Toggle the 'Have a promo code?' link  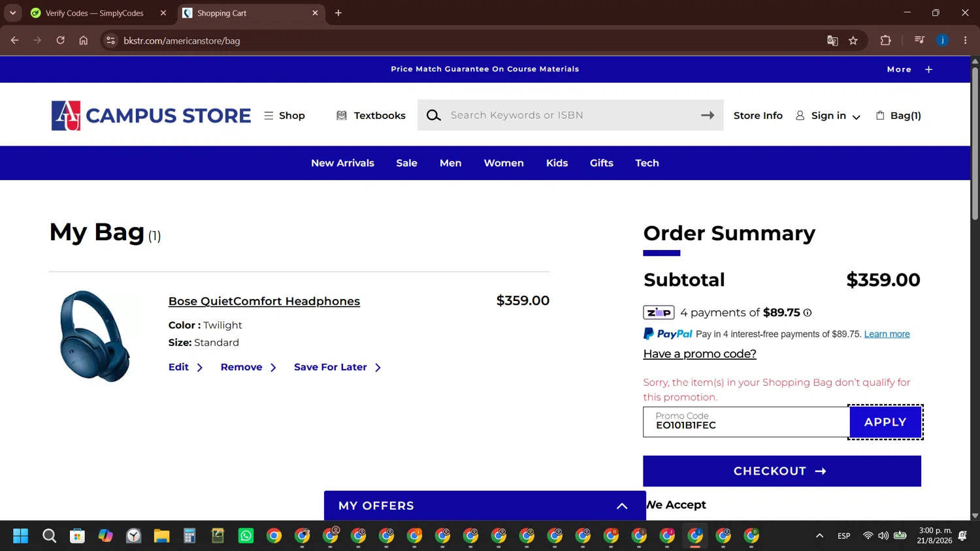700,354
